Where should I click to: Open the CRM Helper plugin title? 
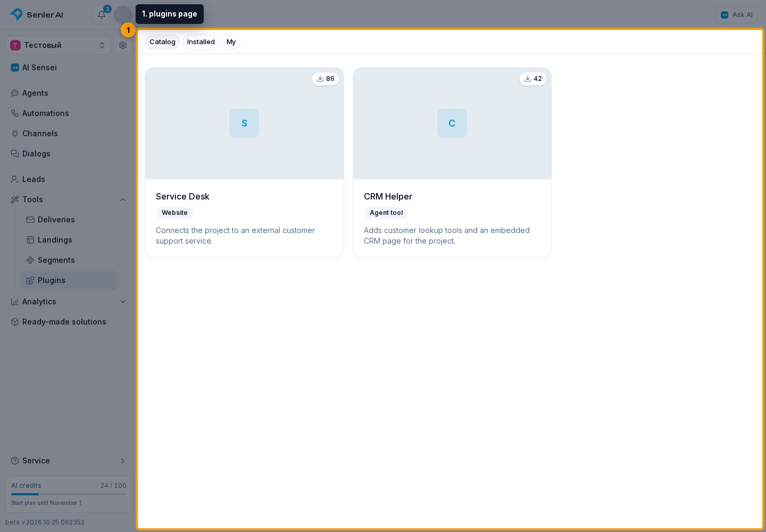(388, 197)
